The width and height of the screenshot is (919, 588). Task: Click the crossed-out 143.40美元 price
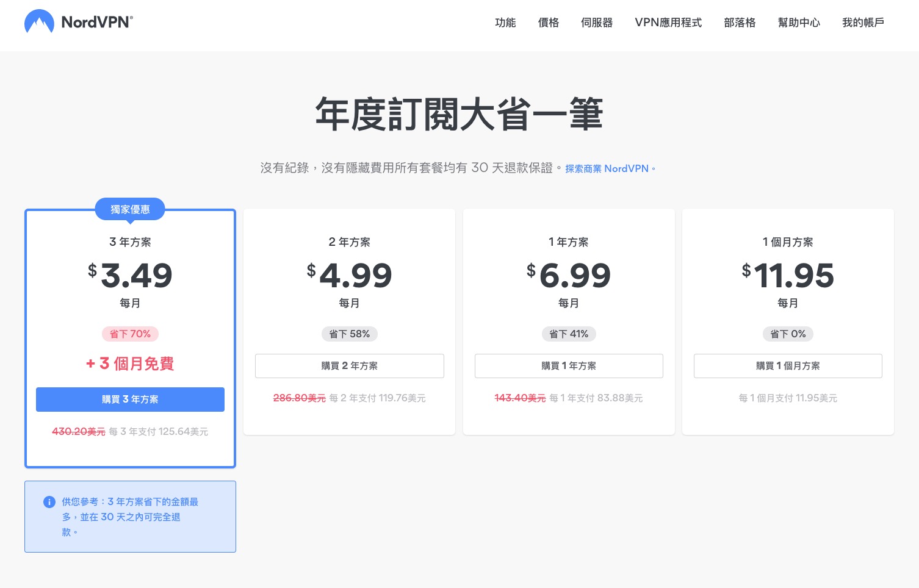pyautogui.click(x=520, y=398)
